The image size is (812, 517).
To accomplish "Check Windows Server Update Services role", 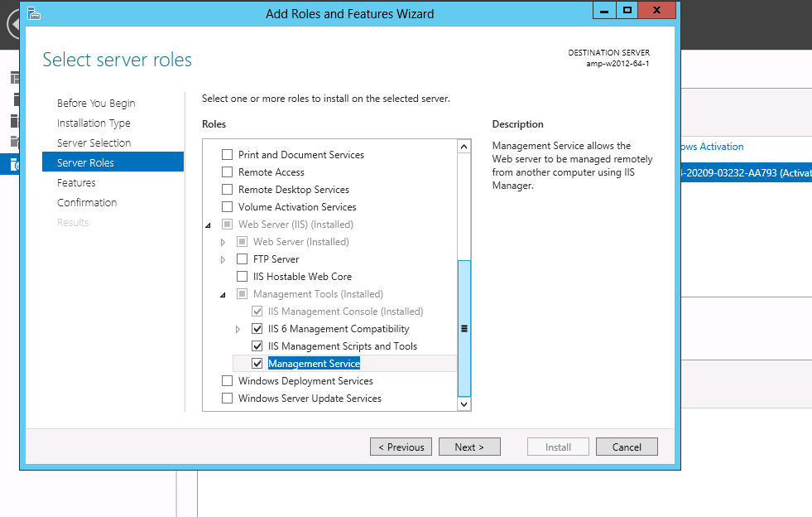I will pyautogui.click(x=227, y=399).
